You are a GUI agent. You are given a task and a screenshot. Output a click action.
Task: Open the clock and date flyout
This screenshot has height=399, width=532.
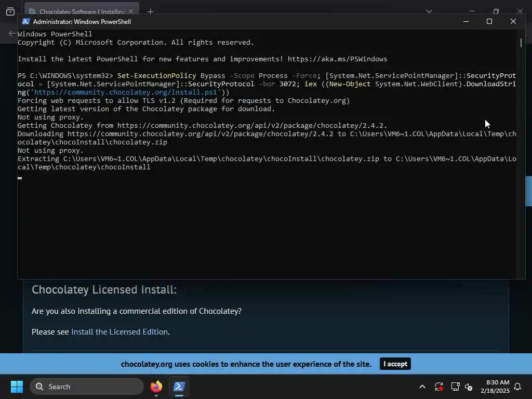tap(495, 387)
